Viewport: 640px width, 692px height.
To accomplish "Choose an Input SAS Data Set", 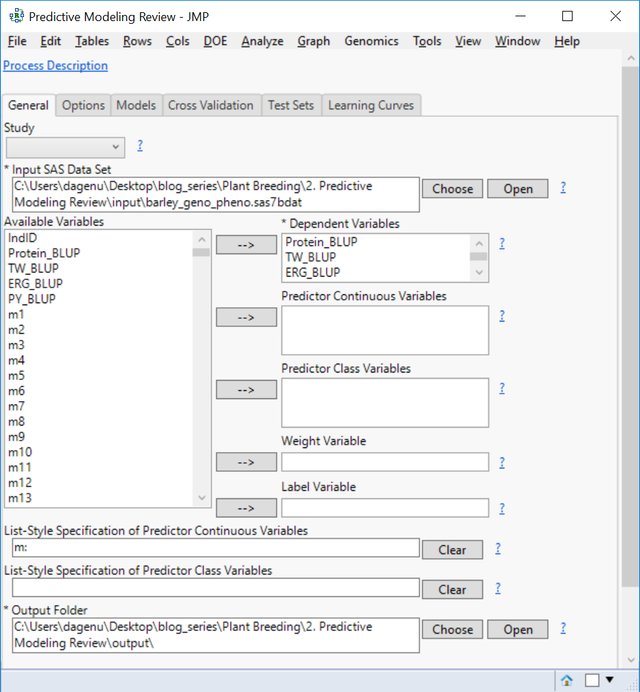I will (x=452, y=188).
